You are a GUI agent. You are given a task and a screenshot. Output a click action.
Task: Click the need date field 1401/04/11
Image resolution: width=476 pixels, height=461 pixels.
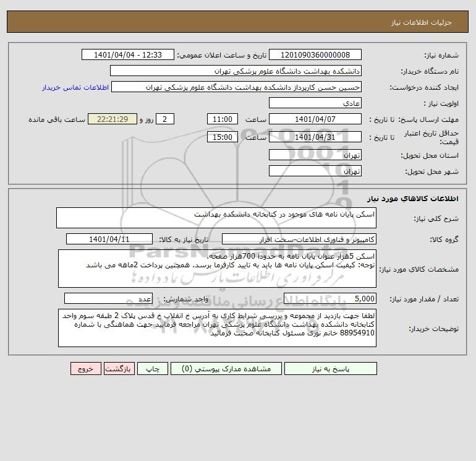[x=109, y=239]
